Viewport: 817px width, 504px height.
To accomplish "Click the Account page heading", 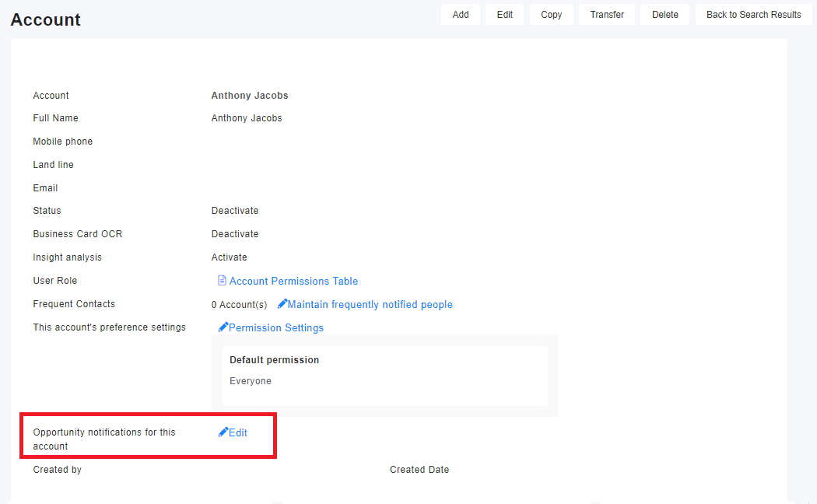I will coord(45,19).
